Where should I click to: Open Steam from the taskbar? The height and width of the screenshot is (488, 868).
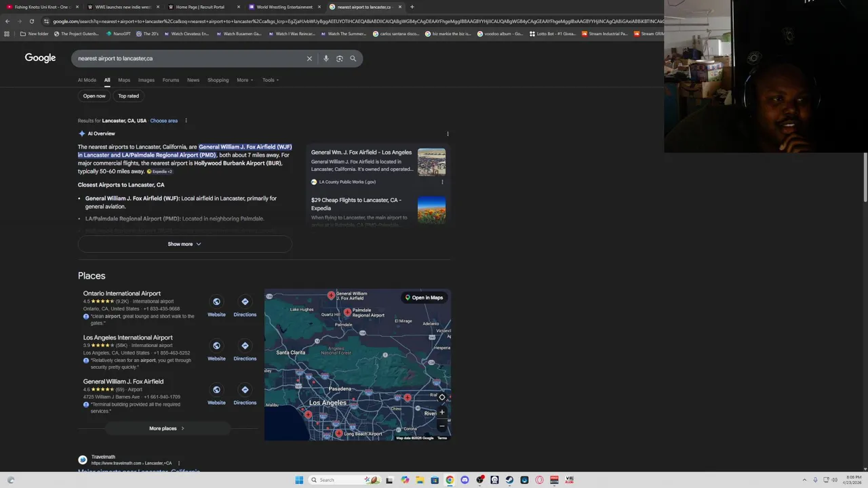[x=509, y=480]
